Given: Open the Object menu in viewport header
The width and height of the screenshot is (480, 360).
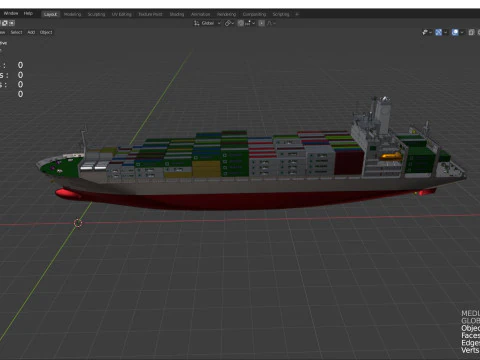Looking at the screenshot, I should [x=46, y=32].
